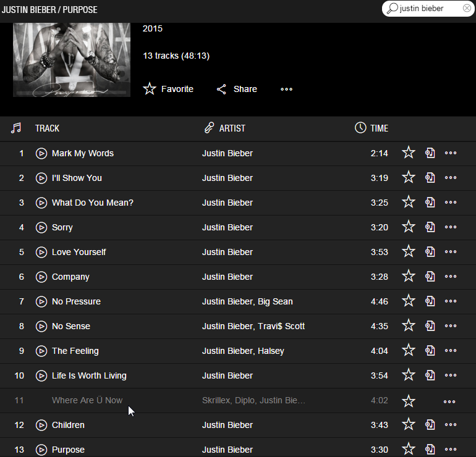Play track What Do You Mean?

(41, 203)
